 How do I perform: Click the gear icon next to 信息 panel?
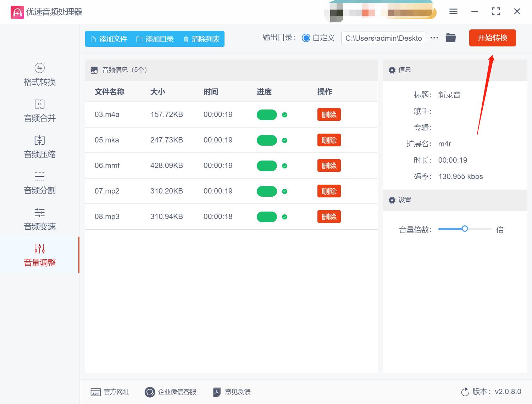[x=392, y=70]
